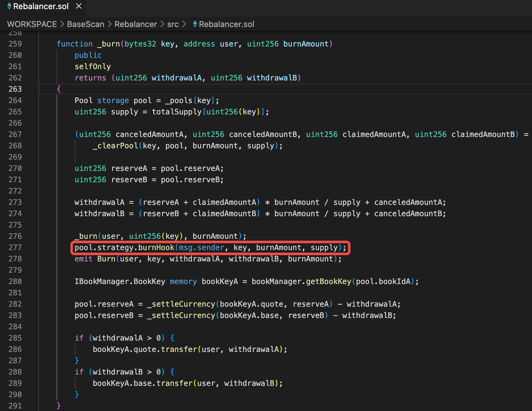Click memory keyword on line 280
The height and width of the screenshot is (411, 532).
tap(183, 282)
